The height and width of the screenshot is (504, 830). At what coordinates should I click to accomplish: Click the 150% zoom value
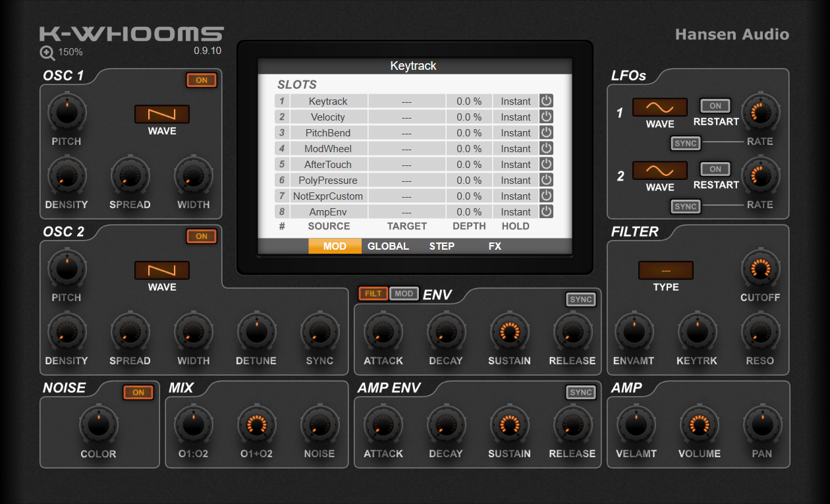coord(70,53)
